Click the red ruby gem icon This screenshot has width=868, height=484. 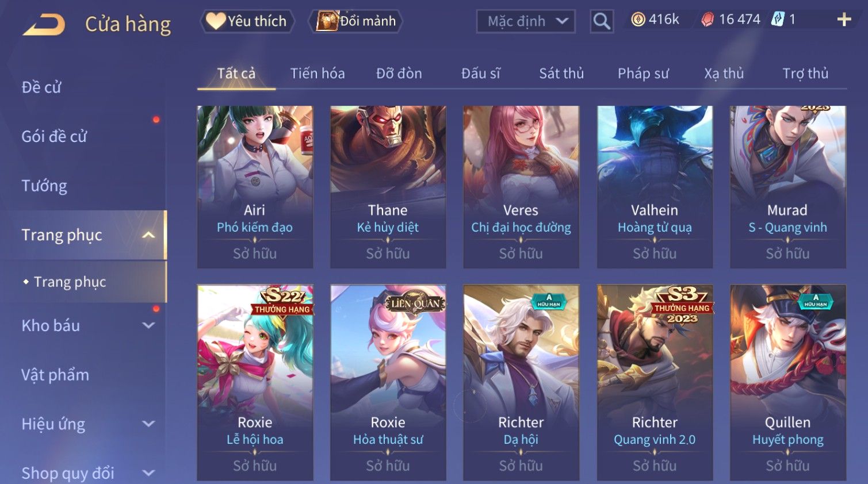coord(708,20)
